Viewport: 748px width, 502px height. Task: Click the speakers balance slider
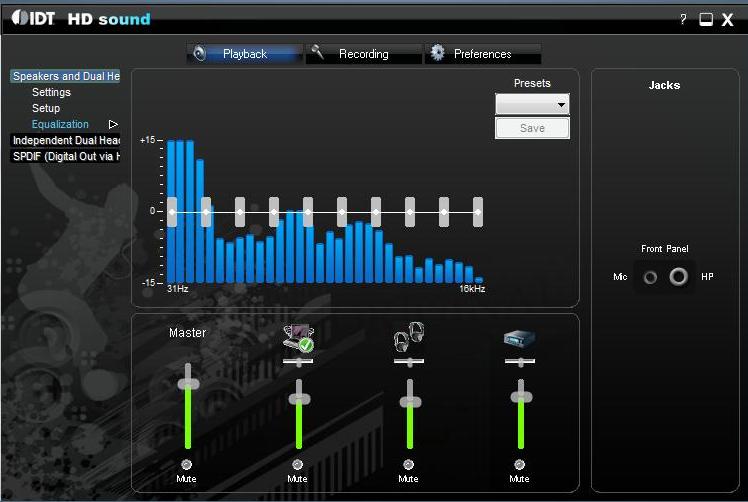pos(298,361)
